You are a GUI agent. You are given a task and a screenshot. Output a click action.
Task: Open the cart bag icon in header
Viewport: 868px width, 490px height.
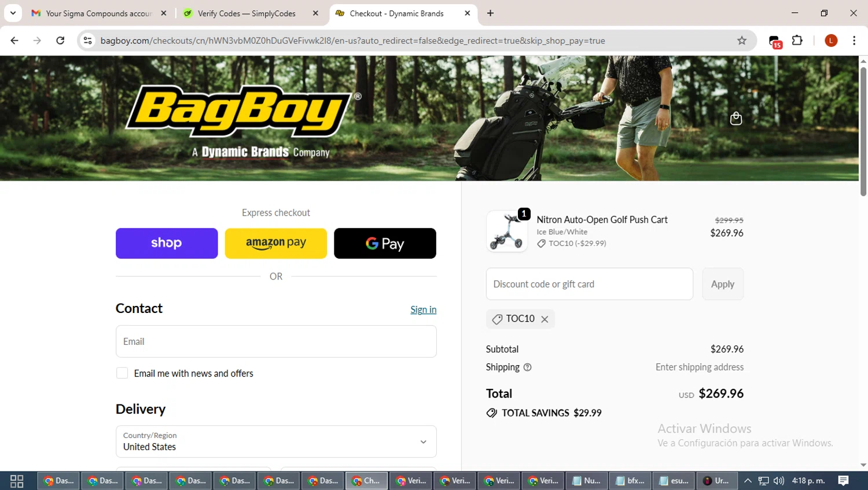[735, 118]
